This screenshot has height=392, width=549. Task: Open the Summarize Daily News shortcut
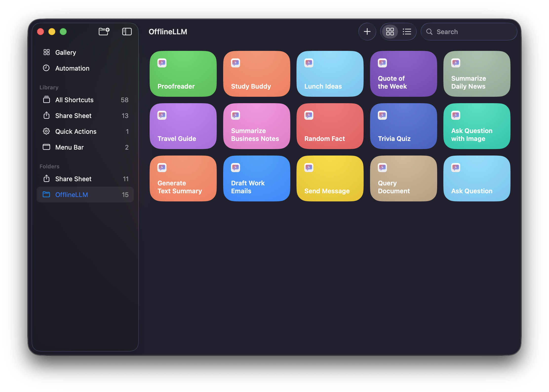click(477, 74)
